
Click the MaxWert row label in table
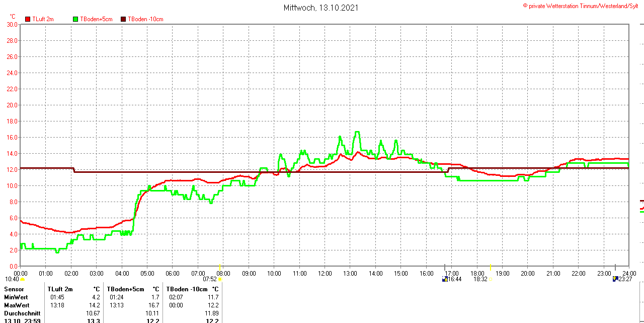pos(17,305)
